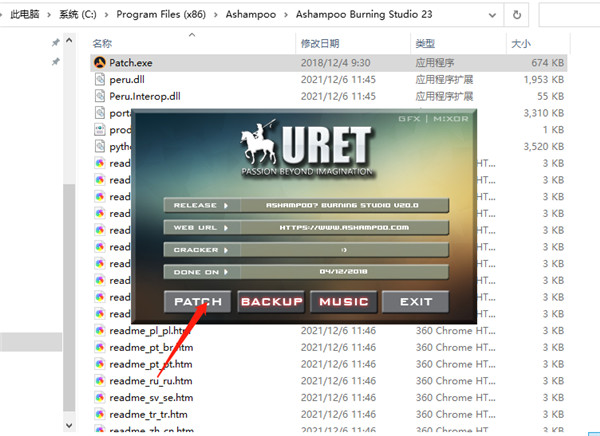Expand chevron after Ashampoo breadcrumb
This screenshot has width=600, height=436.
286,15
